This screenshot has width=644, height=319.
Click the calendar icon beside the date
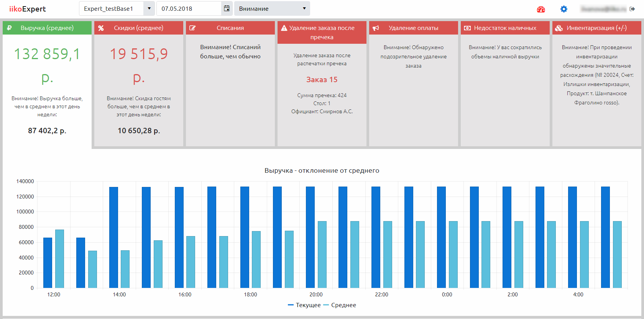click(x=227, y=8)
